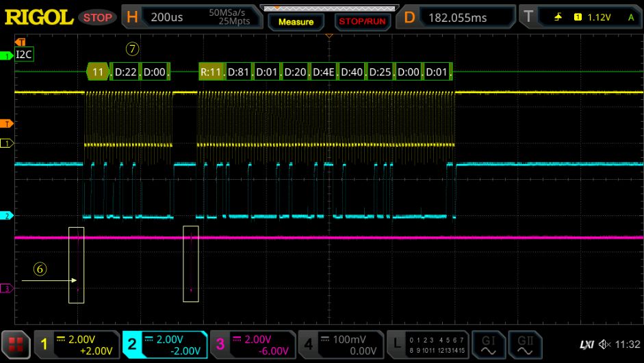The image size is (644, 363).
Task: Toggle the STOP run status indicator
Action: pyautogui.click(x=97, y=17)
